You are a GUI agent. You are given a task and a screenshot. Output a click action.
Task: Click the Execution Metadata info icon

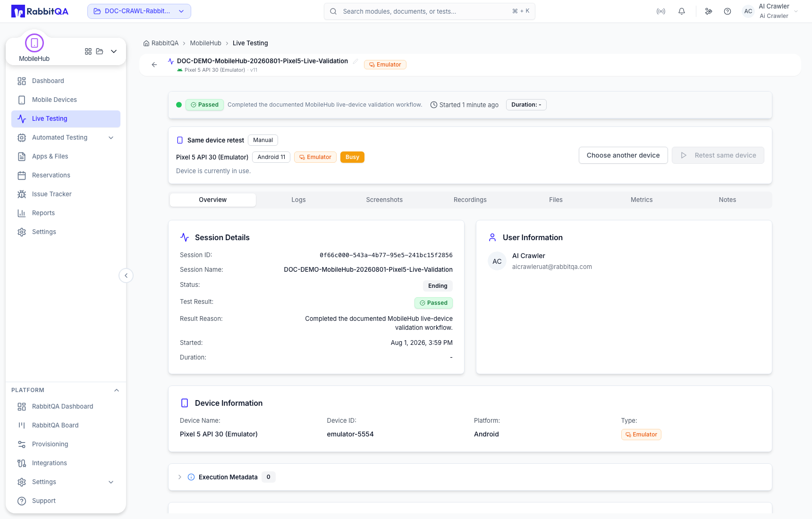click(x=191, y=477)
